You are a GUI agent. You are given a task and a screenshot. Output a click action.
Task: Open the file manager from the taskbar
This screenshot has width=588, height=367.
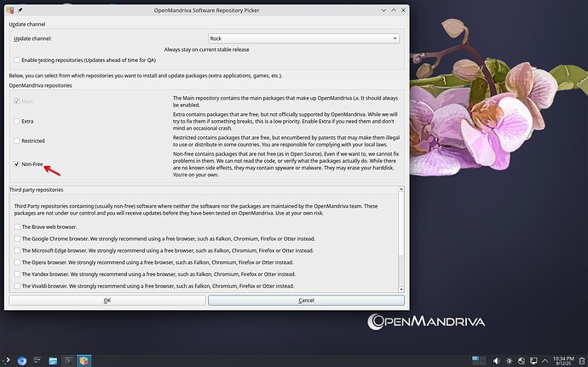coord(53,360)
